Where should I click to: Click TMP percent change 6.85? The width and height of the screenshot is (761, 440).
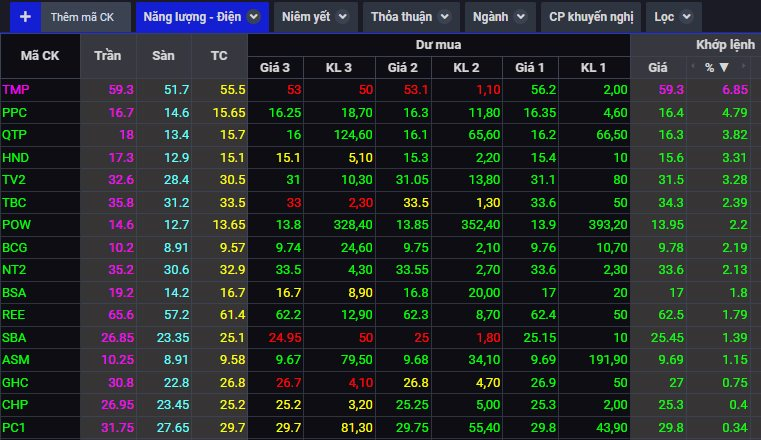pos(735,90)
